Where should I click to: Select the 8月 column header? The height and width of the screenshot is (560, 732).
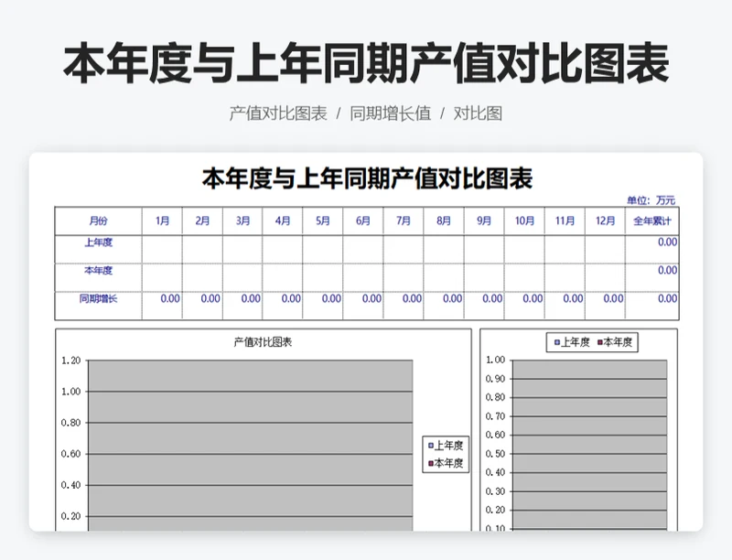tap(444, 221)
